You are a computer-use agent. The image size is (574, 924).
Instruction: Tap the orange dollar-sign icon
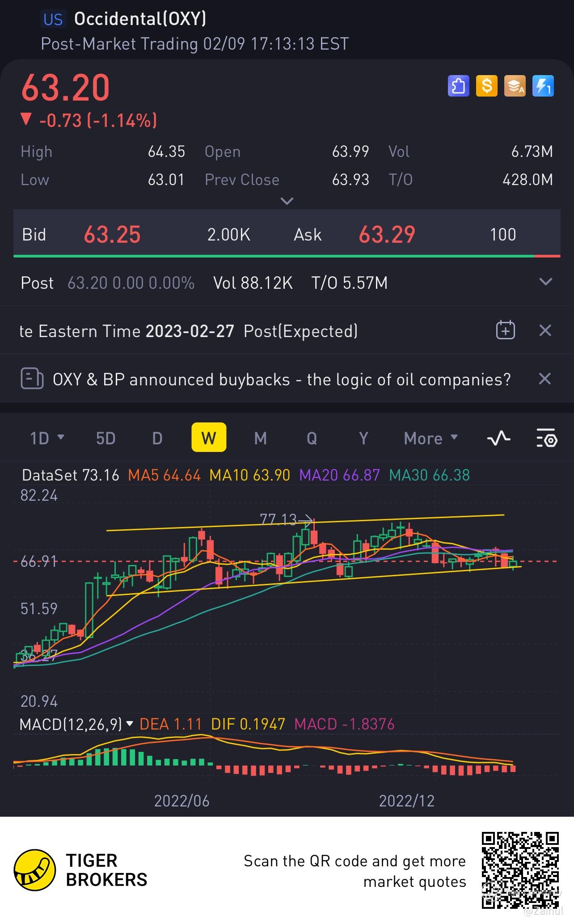point(487,86)
